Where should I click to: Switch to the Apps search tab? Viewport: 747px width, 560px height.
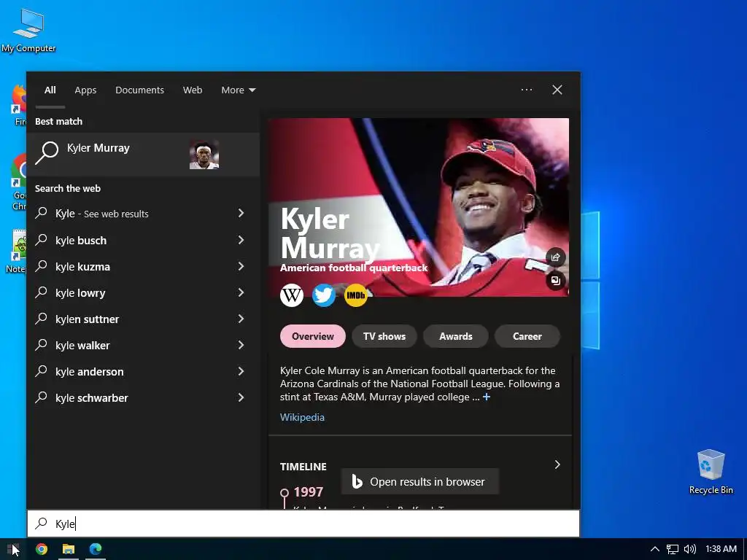pos(85,90)
